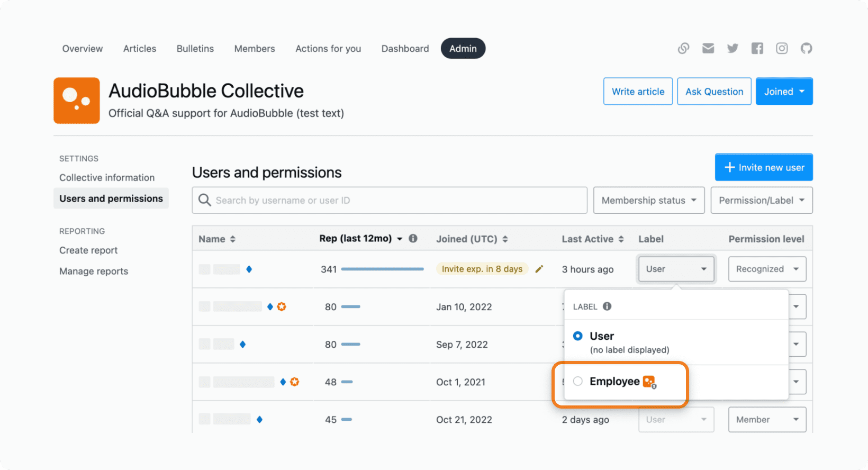Open the Rep (last 12mo) period dropdown

click(400, 239)
